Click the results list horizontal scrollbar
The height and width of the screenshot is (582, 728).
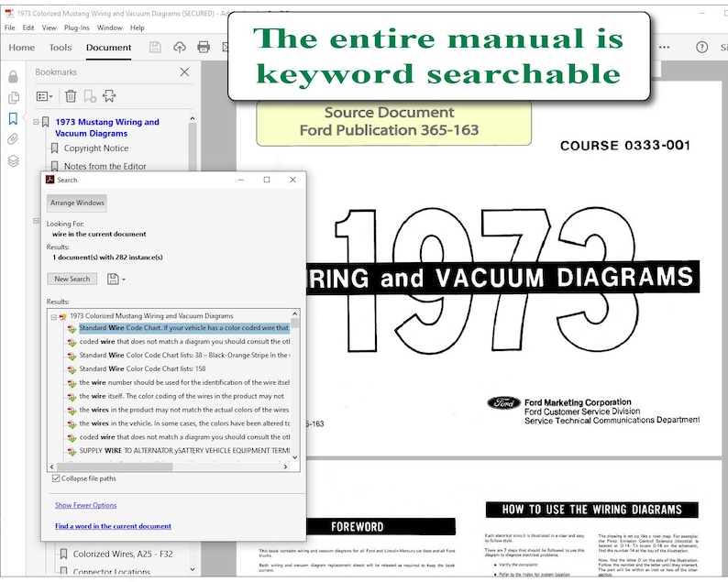point(169,467)
